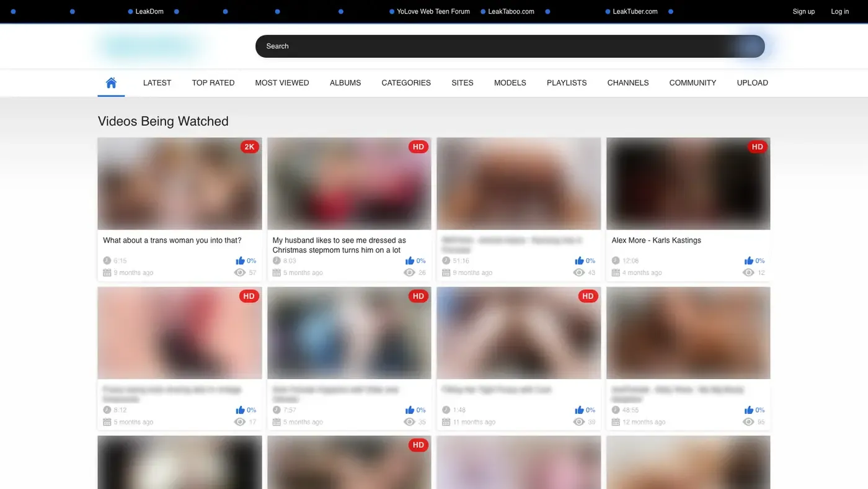868x489 pixels.
Task: Click the eye views icon showing 12
Action: pyautogui.click(x=748, y=272)
